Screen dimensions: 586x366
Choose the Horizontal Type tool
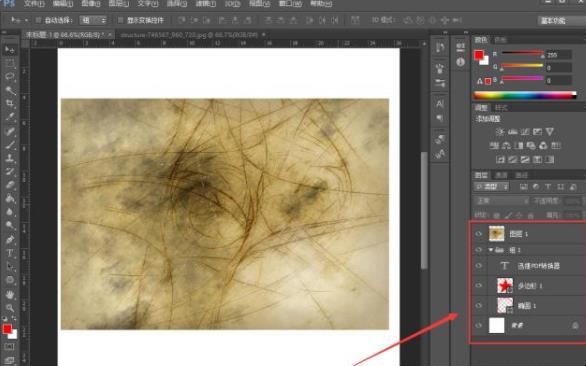(x=10, y=253)
